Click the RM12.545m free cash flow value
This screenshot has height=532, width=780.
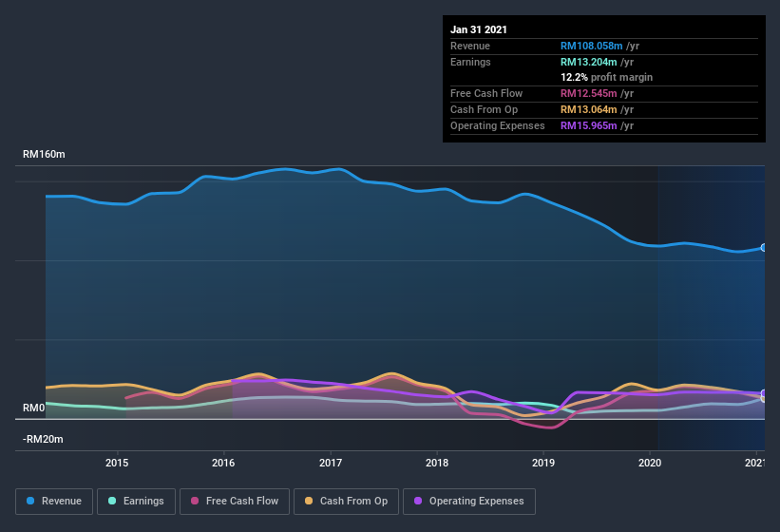pyautogui.click(x=588, y=93)
